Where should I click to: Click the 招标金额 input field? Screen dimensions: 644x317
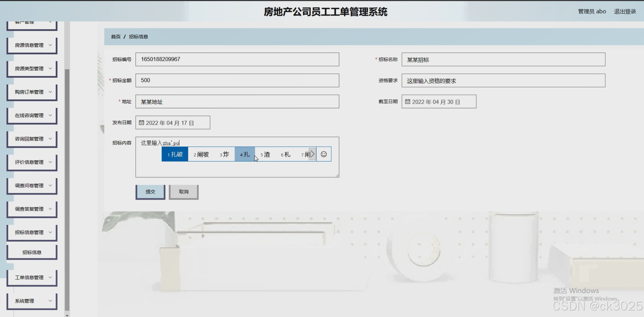point(237,80)
